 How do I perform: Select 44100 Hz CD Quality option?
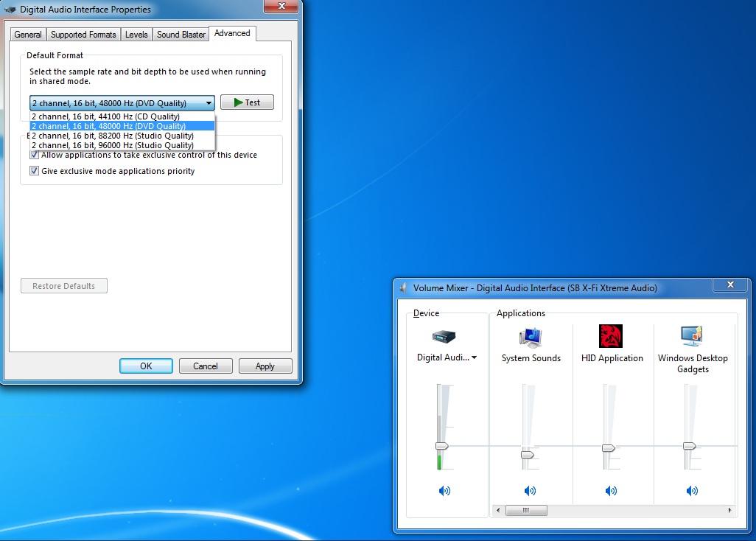(105, 116)
